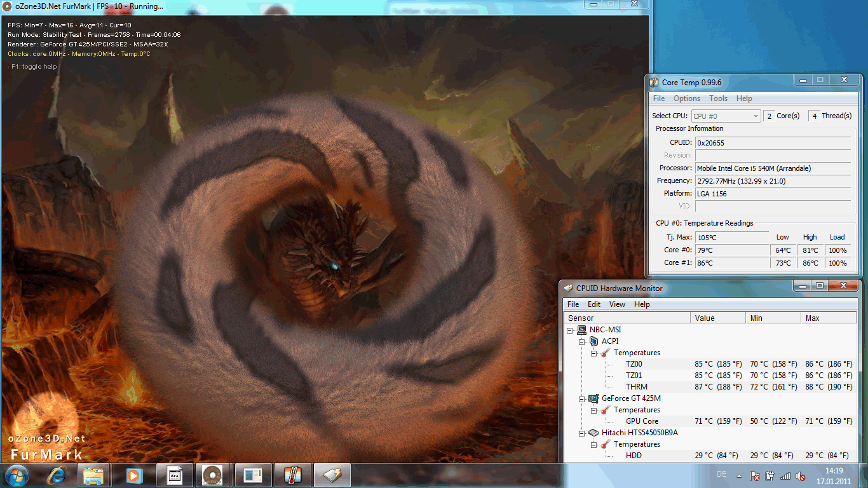Open Hardware Monitor Edit menu
This screenshot has width=868, height=488.
594,304
